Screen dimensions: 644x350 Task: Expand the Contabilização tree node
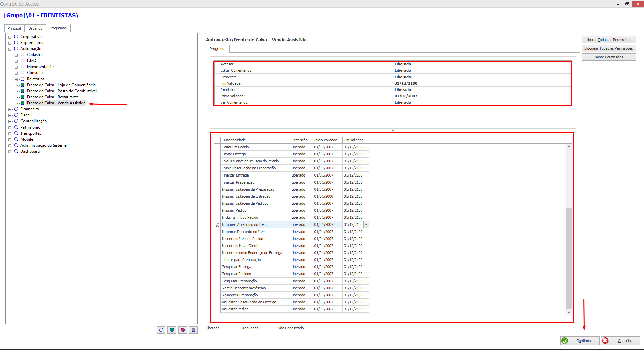(x=10, y=121)
